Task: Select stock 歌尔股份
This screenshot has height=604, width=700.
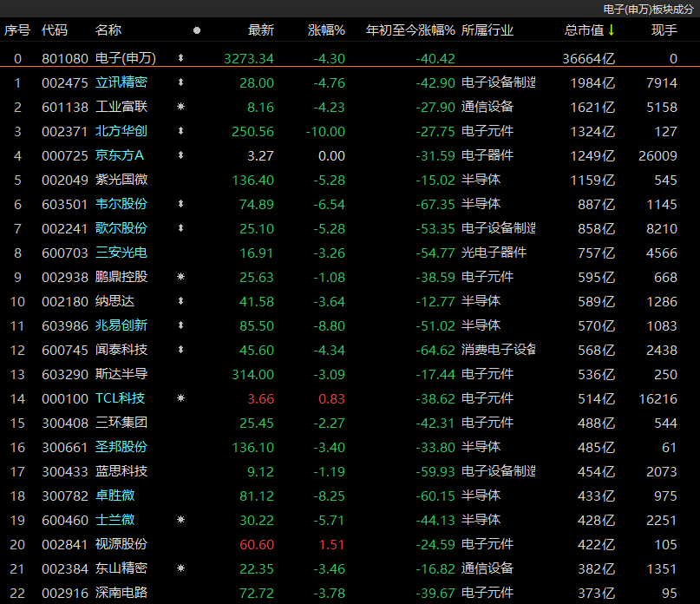Action: point(121,228)
